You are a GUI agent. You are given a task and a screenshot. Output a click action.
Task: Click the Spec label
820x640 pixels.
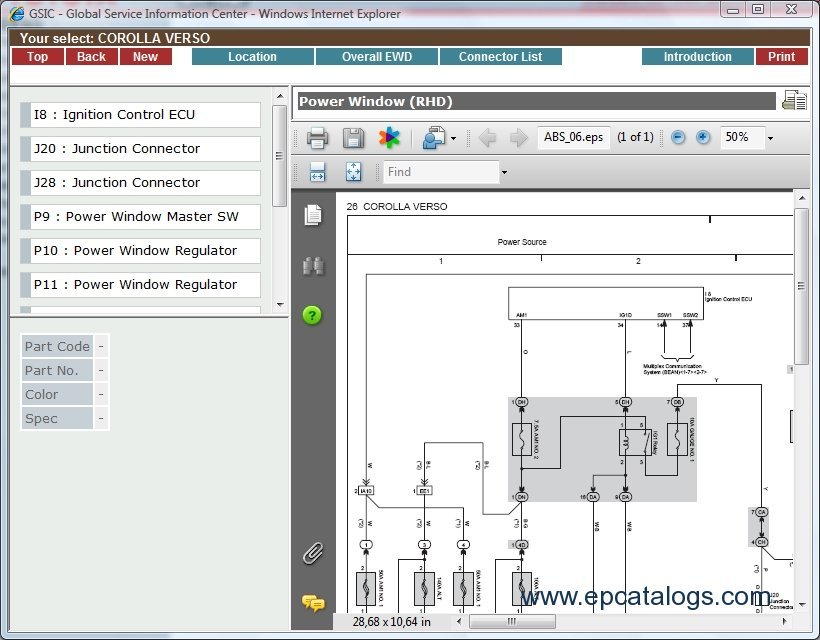pyautogui.click(x=57, y=418)
